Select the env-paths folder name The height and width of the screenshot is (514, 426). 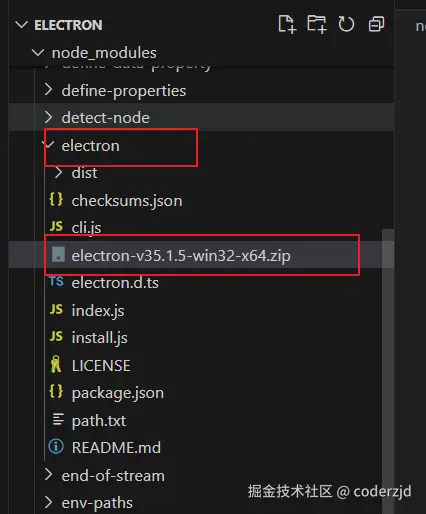coord(97,503)
